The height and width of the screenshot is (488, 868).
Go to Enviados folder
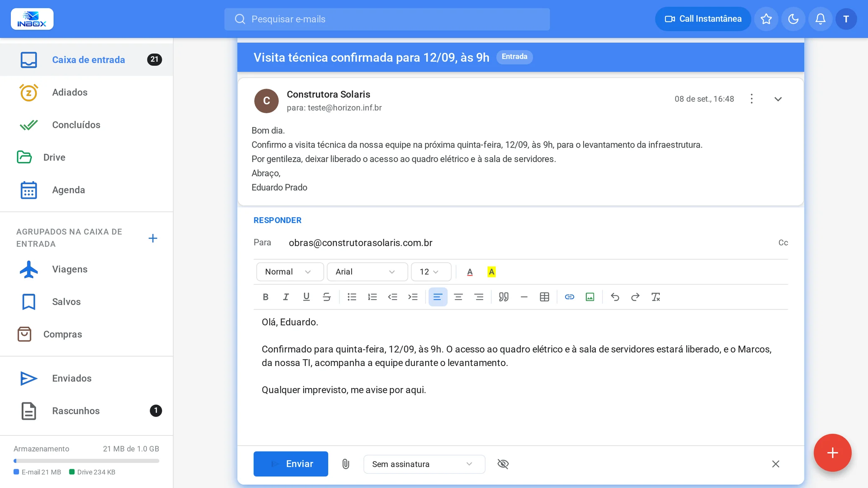click(87, 379)
